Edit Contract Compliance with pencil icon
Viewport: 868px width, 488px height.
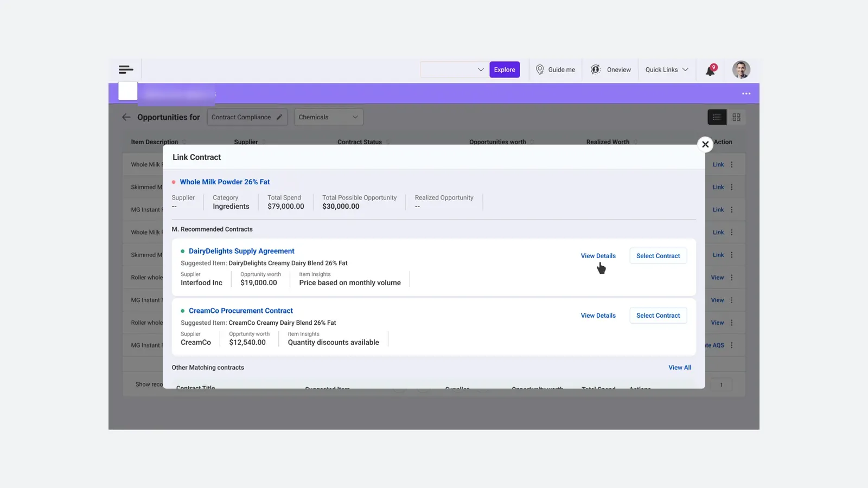click(279, 117)
